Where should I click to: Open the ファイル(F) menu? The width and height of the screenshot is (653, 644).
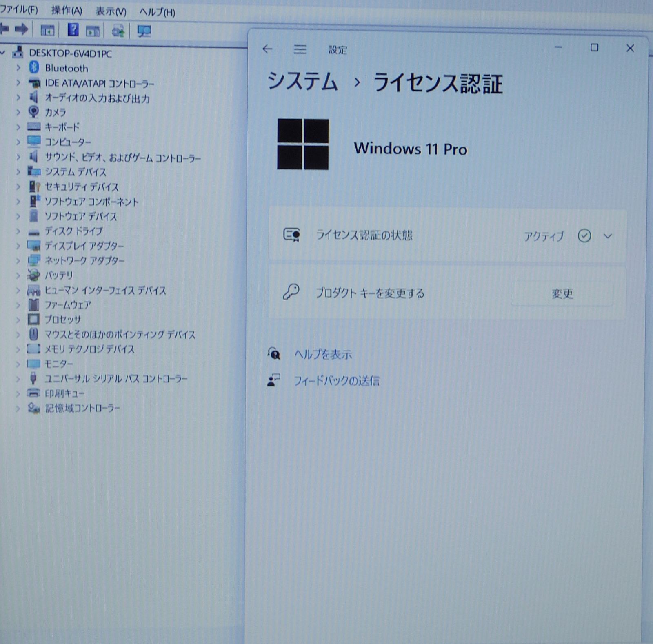pyautogui.click(x=19, y=9)
